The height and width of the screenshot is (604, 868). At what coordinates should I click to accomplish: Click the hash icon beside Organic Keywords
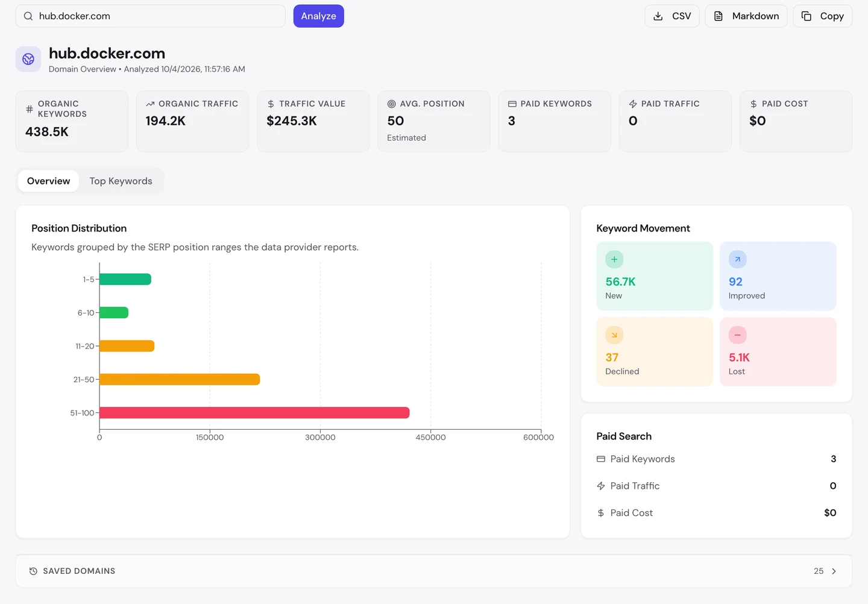(x=30, y=109)
